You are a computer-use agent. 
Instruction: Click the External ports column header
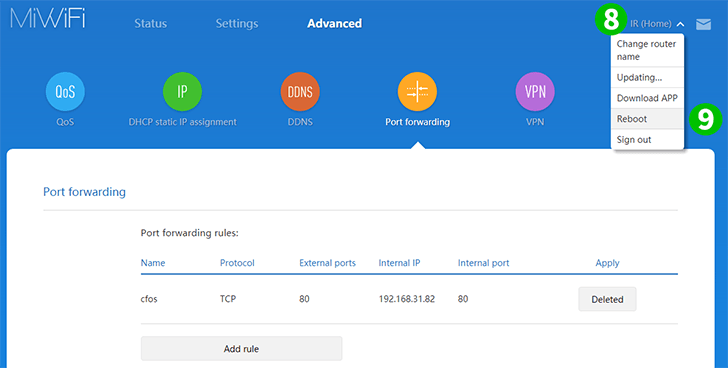327,263
